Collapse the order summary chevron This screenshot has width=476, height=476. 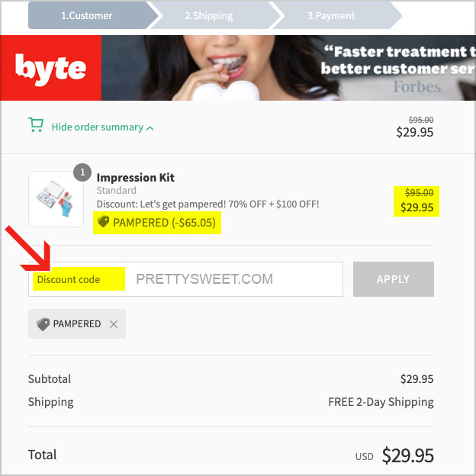(x=150, y=128)
